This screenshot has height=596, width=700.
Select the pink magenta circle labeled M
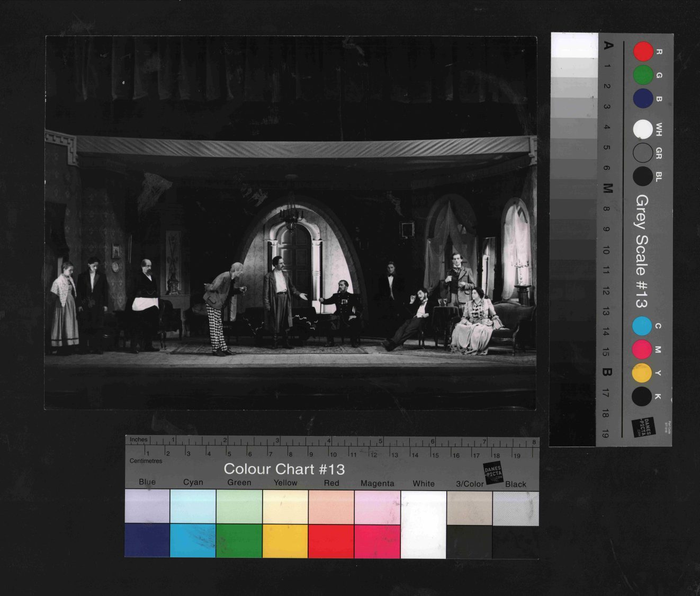[642, 350]
